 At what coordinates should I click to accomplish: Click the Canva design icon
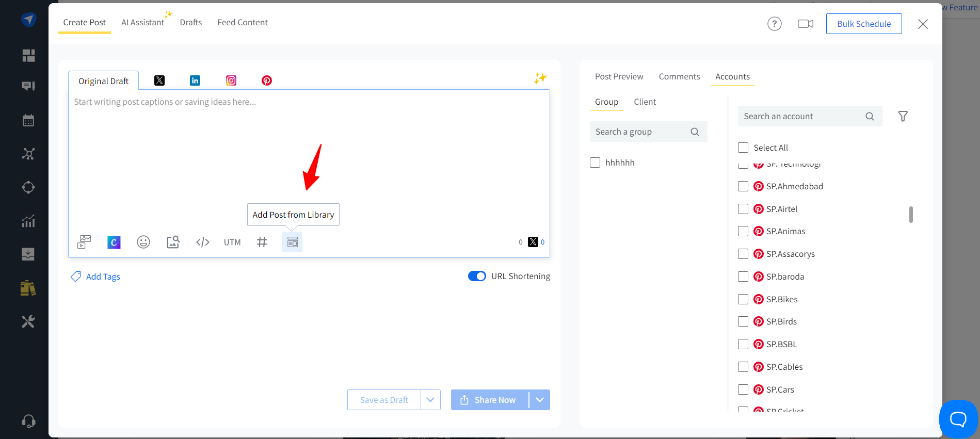tap(114, 242)
